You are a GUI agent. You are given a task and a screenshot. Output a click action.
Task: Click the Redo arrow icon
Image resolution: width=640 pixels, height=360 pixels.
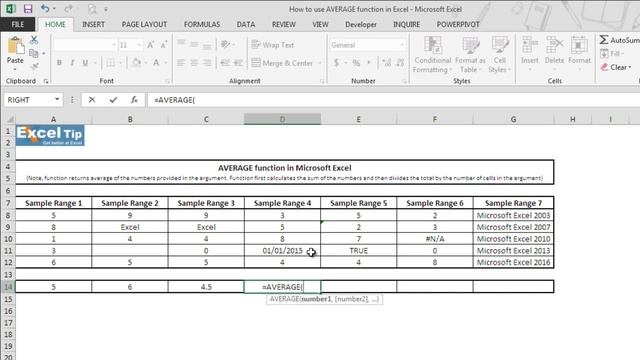click(68, 9)
